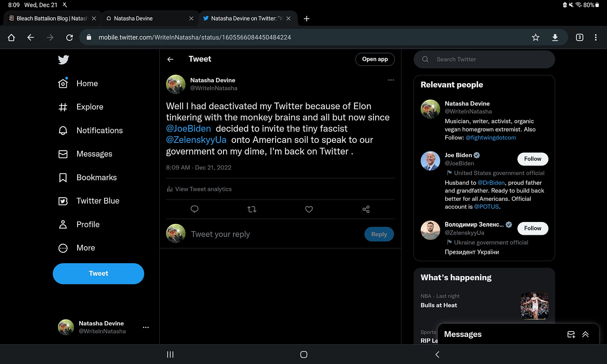Image resolution: width=607 pixels, height=364 pixels.
Task: Open Notifications in the sidebar
Action: coord(90,130)
